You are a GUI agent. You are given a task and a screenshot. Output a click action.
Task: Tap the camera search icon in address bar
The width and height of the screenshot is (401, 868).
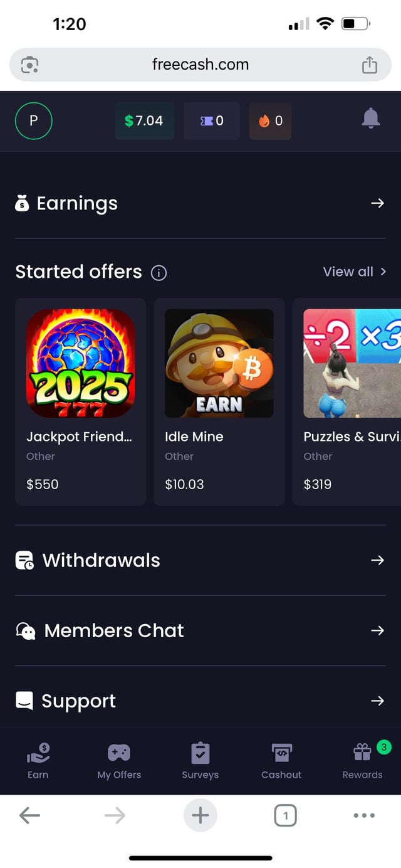click(x=29, y=65)
